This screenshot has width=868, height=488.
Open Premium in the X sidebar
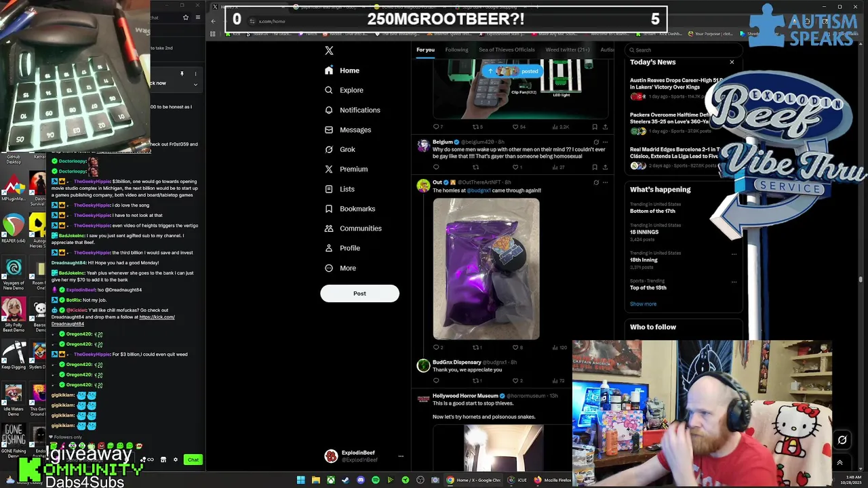pos(346,169)
